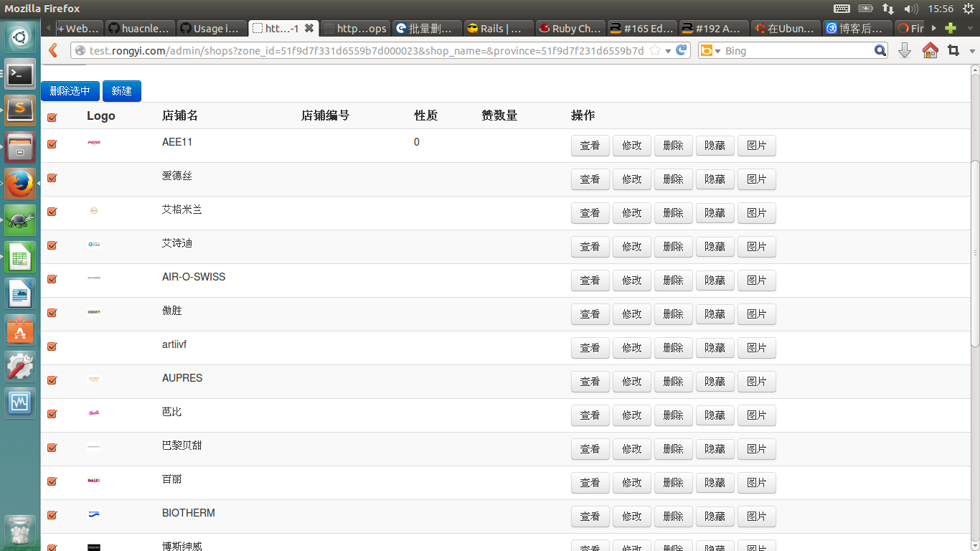Open the Trash in the dock
The width and height of the screenshot is (980, 551).
pyautogui.click(x=20, y=529)
